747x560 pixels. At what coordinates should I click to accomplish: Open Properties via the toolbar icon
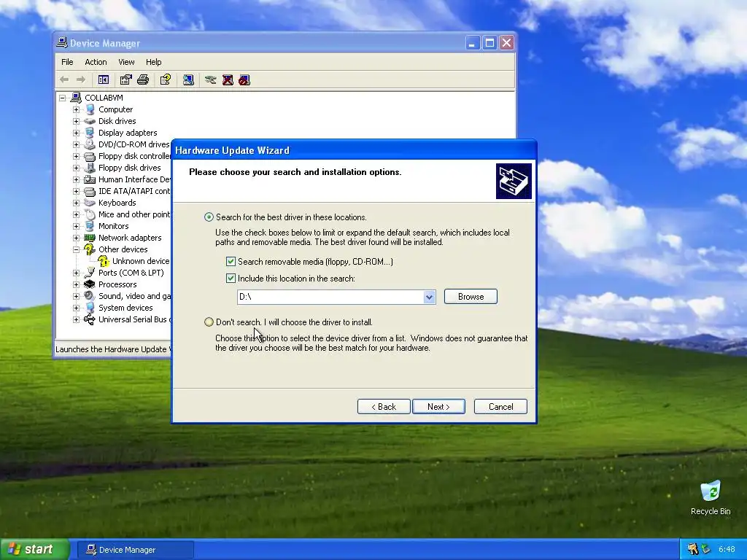click(125, 79)
